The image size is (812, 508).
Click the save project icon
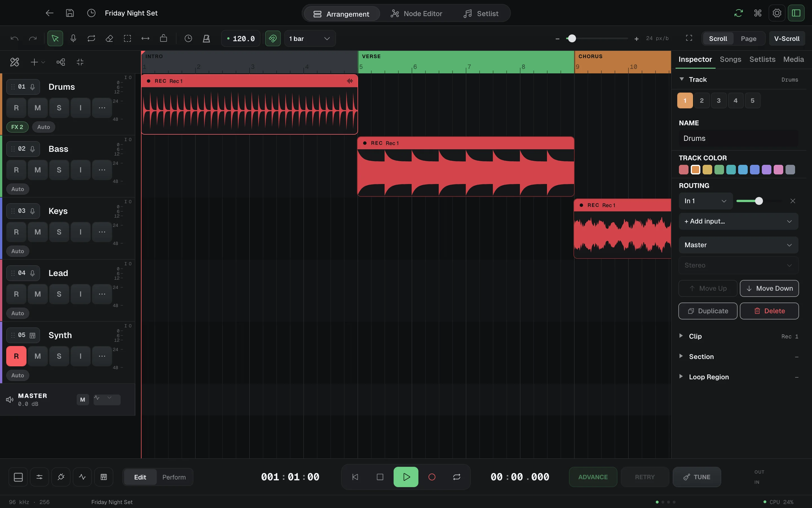pos(70,13)
